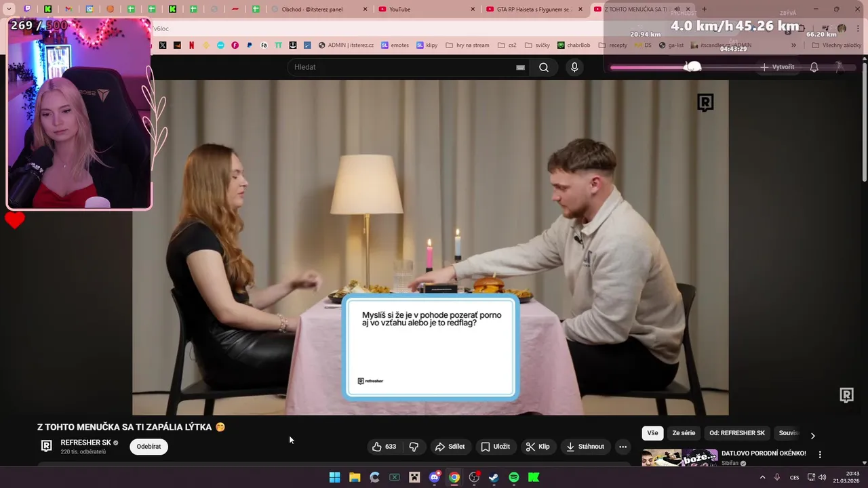Open the on-screen keyboard icon in search box

pyautogui.click(x=520, y=67)
